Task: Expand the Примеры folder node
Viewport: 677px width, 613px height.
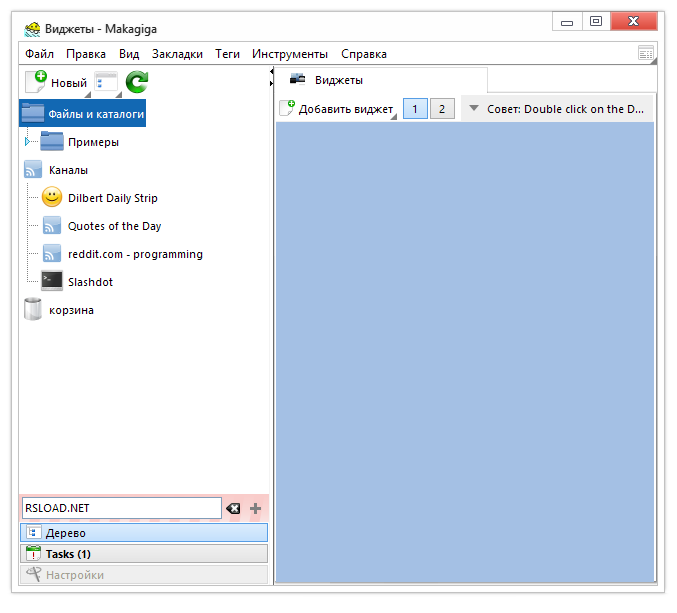Action: (x=27, y=141)
